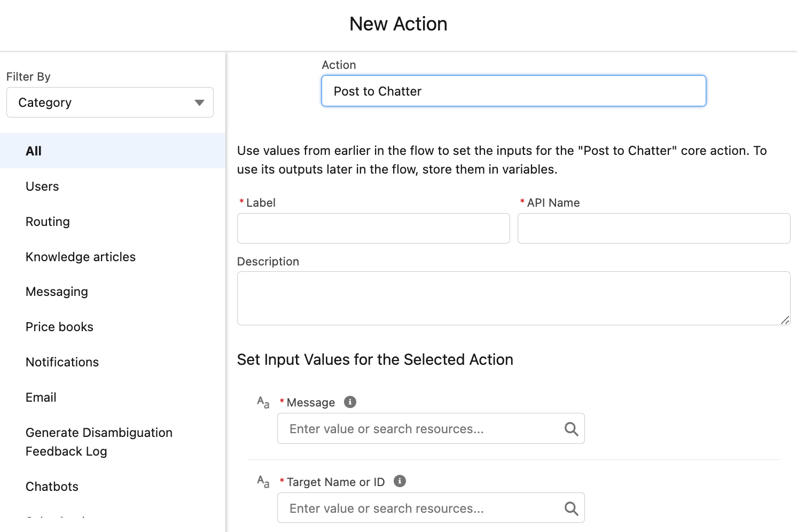
Task: Select Generate Disambiguation Feedback Log
Action: click(99, 441)
